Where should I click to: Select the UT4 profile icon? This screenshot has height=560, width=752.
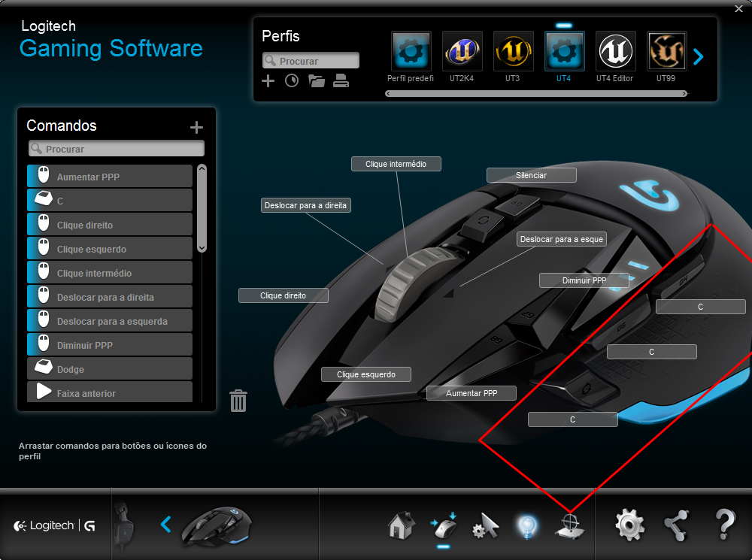(564, 51)
